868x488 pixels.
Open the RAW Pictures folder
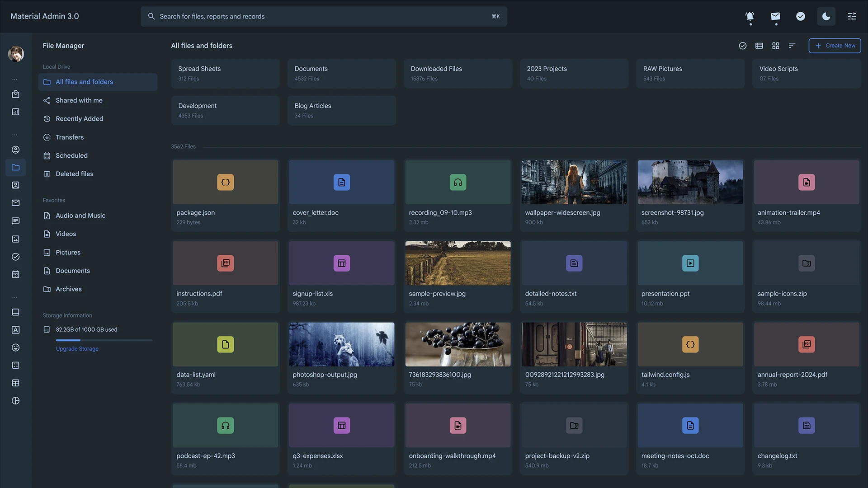[x=690, y=73]
